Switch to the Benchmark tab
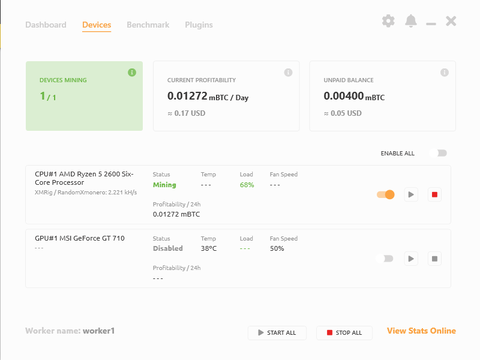Viewport: 480px width, 360px height. [x=148, y=25]
